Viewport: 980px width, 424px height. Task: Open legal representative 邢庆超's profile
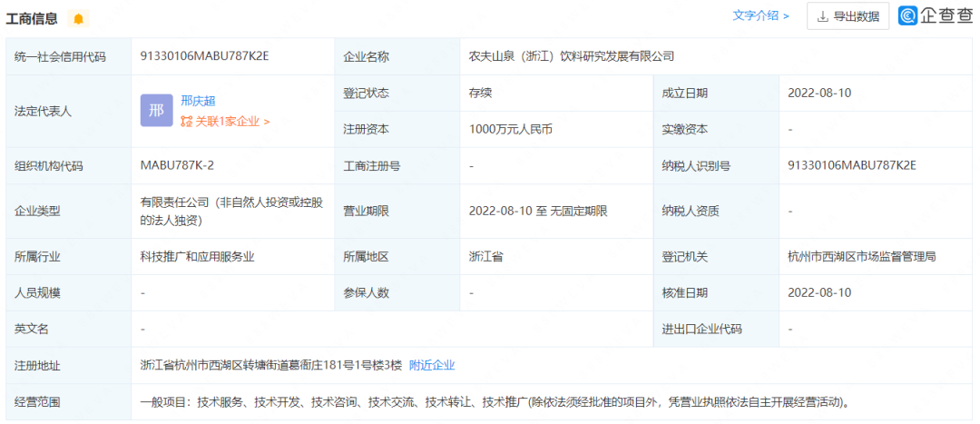(198, 101)
